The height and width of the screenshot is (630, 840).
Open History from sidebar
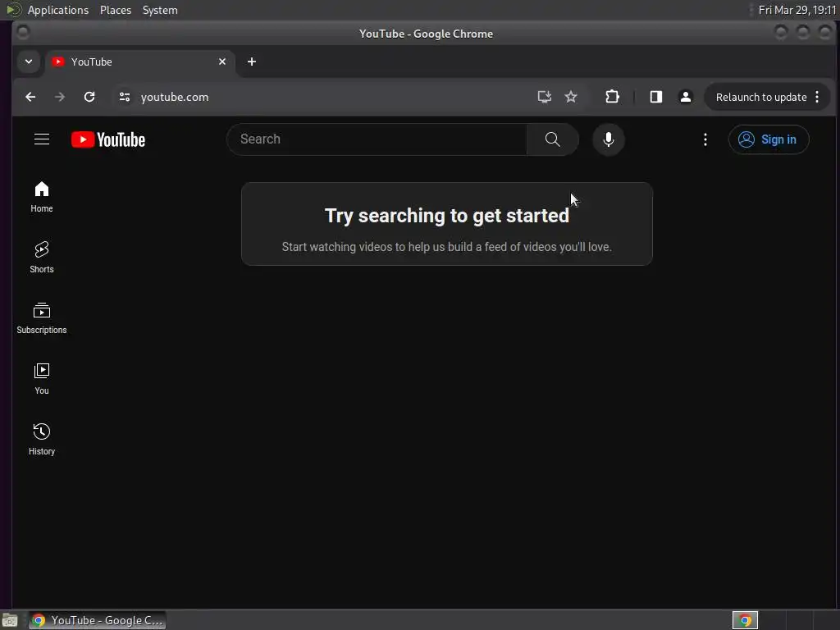[42, 440]
